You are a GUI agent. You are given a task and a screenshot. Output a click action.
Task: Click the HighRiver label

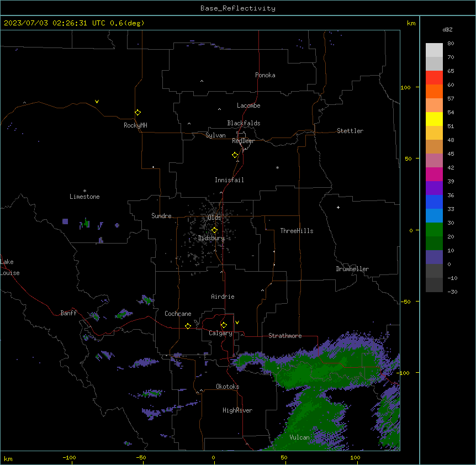(x=237, y=410)
